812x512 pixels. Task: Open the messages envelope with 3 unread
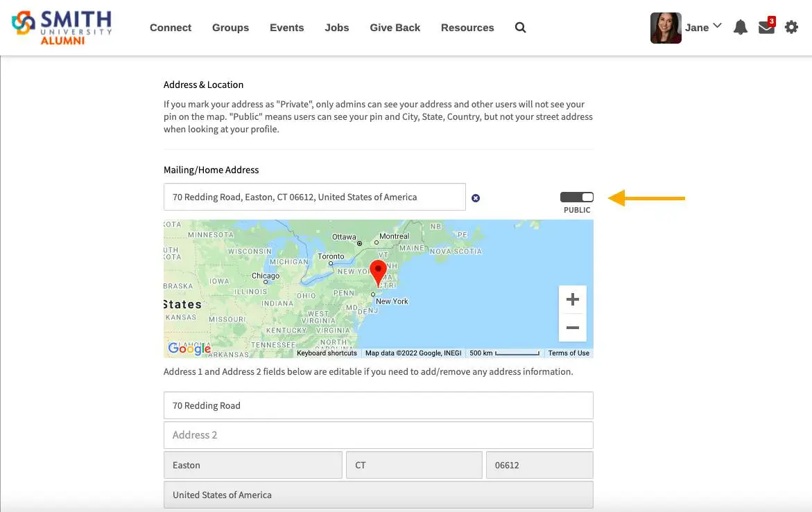[x=766, y=27]
